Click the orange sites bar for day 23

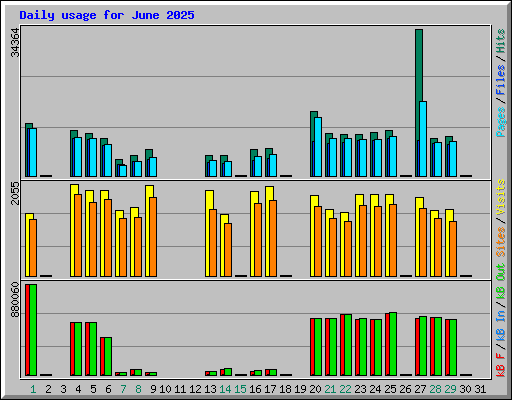pos(363,241)
